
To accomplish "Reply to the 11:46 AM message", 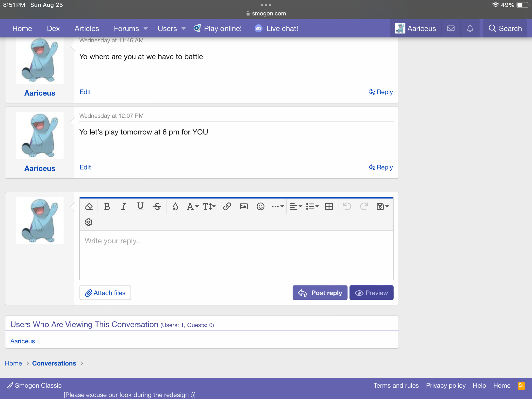I will click(381, 92).
